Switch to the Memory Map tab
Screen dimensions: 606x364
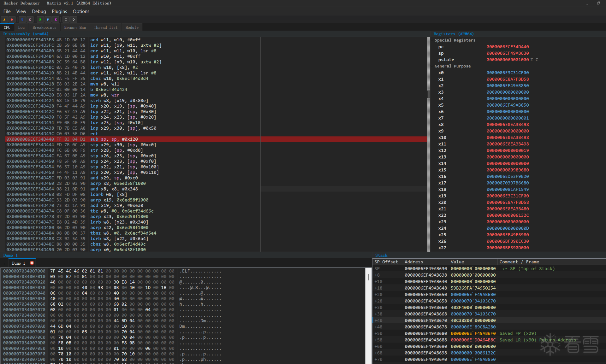click(75, 27)
